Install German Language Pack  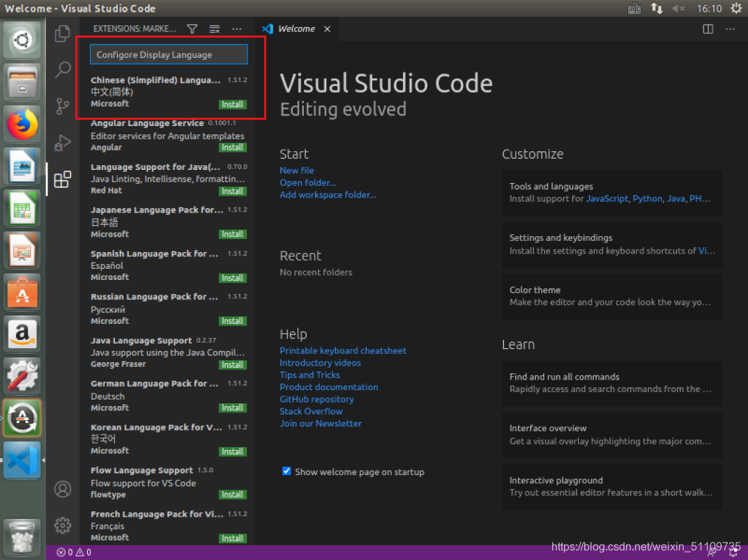tap(232, 408)
